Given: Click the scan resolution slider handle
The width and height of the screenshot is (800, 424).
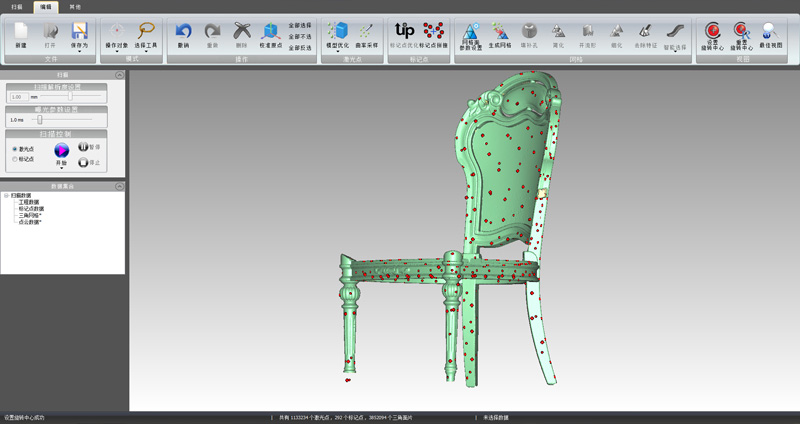Looking at the screenshot, I should (x=70, y=97).
